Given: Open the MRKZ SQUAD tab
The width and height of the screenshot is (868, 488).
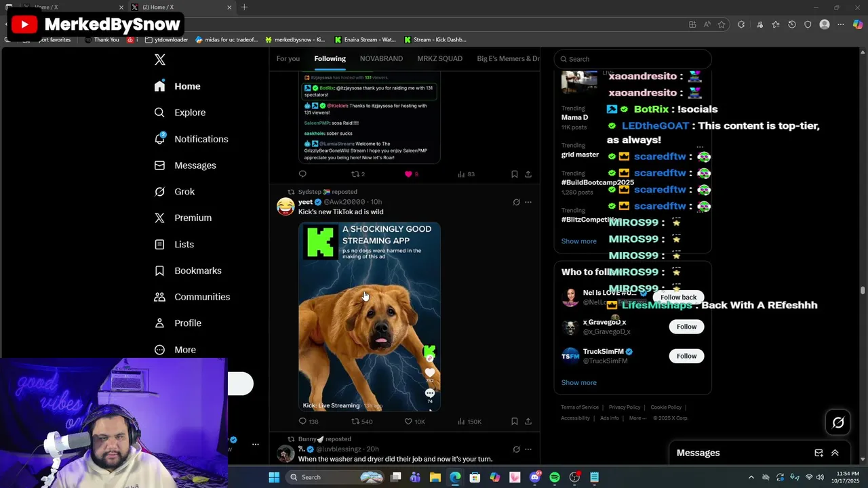Looking at the screenshot, I should (x=439, y=58).
